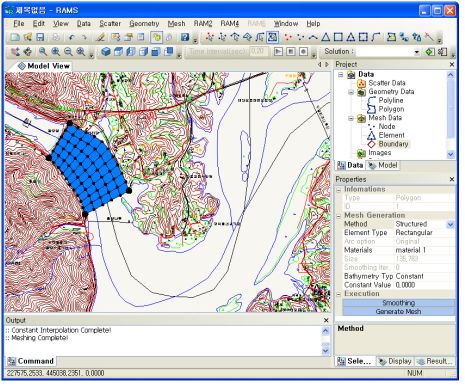Select the blue triangle element tool icon
Viewport: 465px width, 386px height.
(x=326, y=37)
